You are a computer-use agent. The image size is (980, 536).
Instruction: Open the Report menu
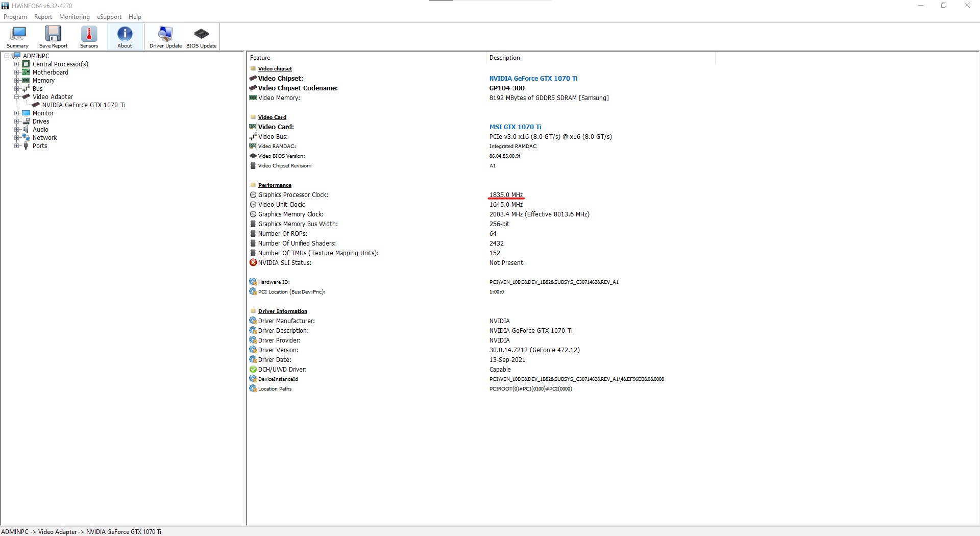click(43, 17)
